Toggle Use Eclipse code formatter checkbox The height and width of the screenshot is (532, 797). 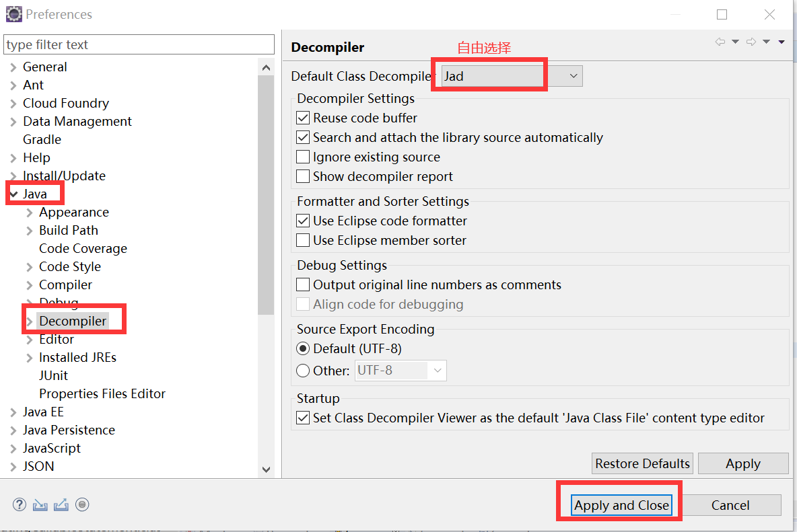click(303, 221)
